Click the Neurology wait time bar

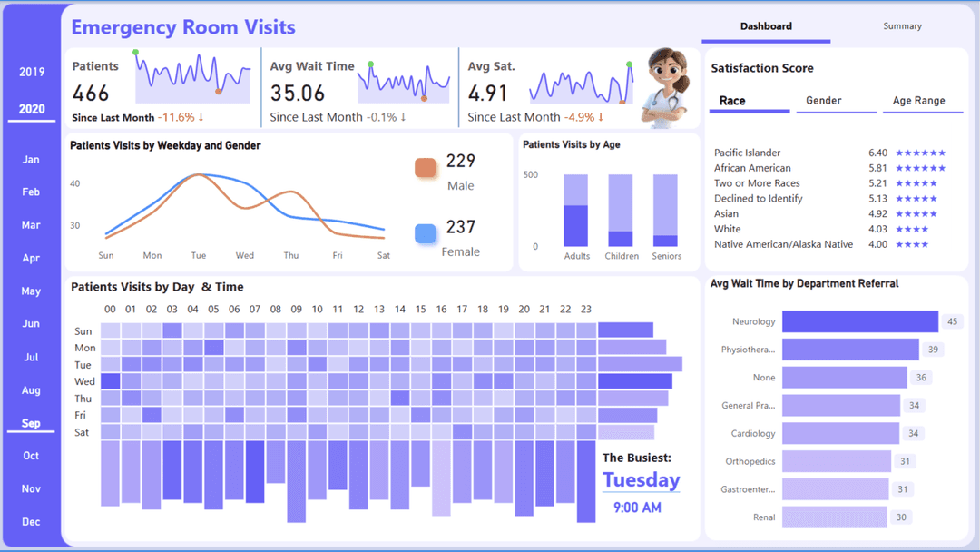[x=859, y=321]
